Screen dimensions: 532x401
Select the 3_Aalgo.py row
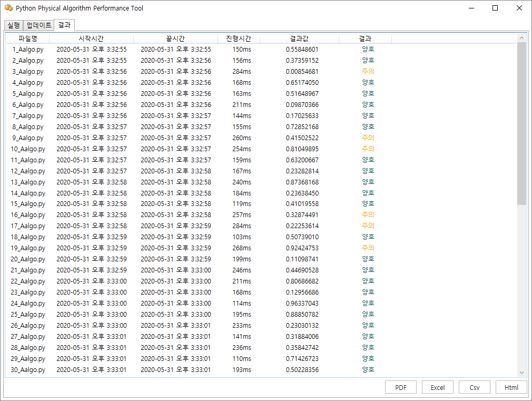[262, 71]
